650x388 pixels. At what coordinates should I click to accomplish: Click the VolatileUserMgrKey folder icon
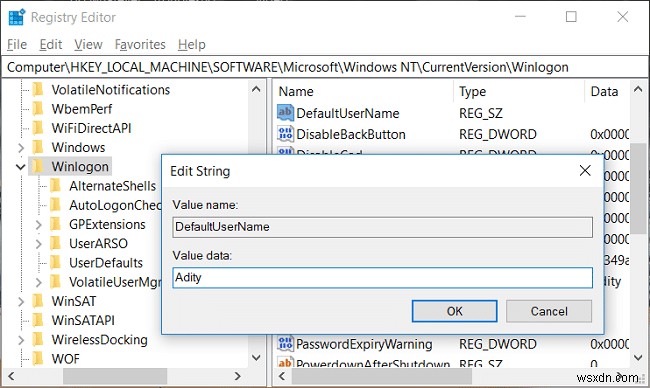[56, 282]
